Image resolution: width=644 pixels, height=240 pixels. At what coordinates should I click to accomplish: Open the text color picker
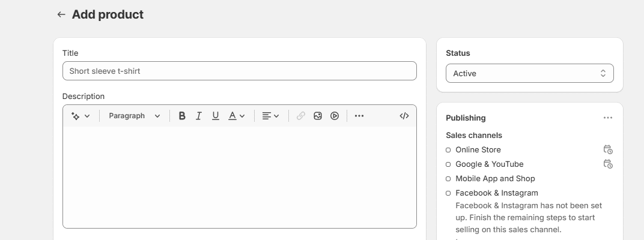(237, 116)
